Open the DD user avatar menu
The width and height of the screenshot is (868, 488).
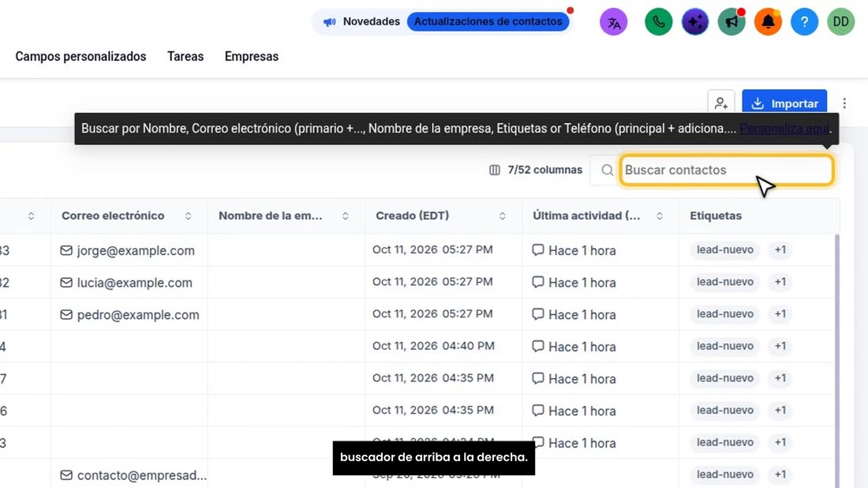(x=841, y=22)
